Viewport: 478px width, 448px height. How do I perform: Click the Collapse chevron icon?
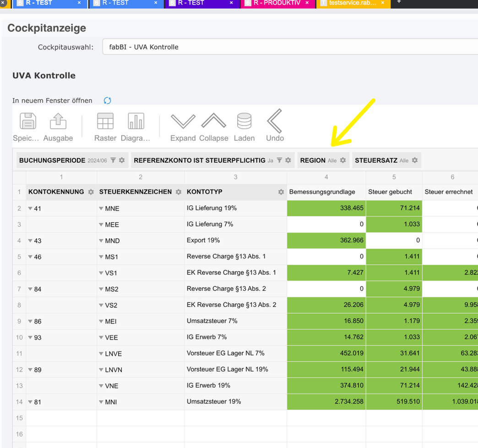coord(213,122)
